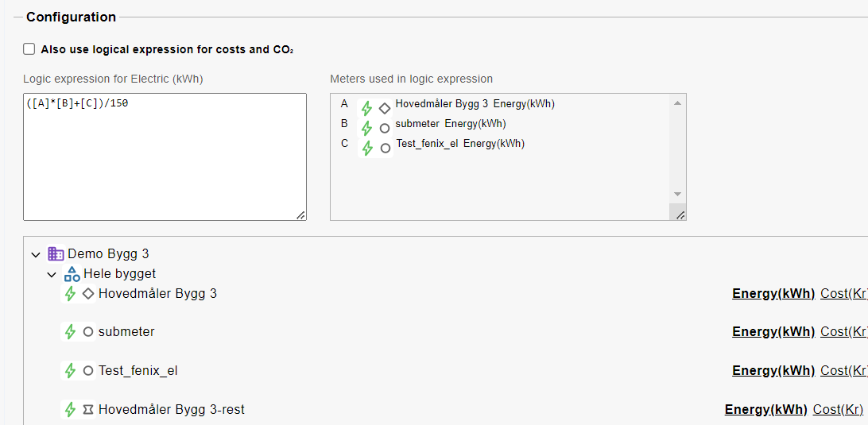
Task: Enable logical expression for costs and CO₂ checkbox
Action: click(x=29, y=49)
